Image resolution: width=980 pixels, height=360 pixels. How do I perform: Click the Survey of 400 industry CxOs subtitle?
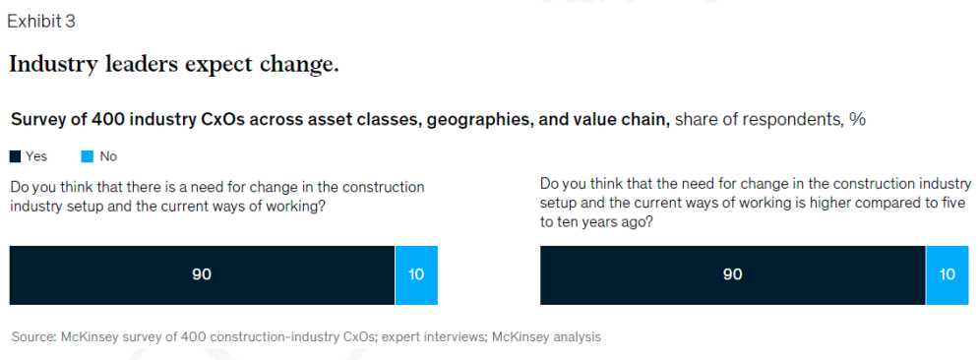340,119
